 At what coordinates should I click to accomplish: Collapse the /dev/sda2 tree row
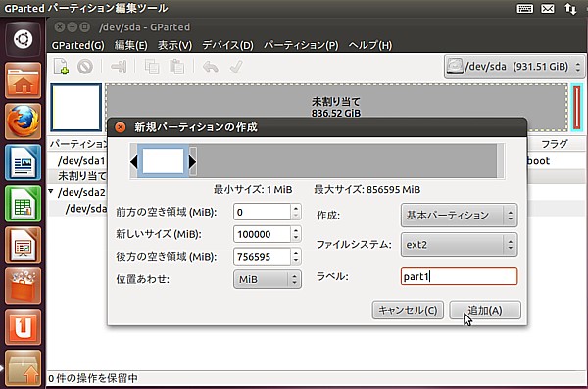pyautogui.click(x=51, y=192)
